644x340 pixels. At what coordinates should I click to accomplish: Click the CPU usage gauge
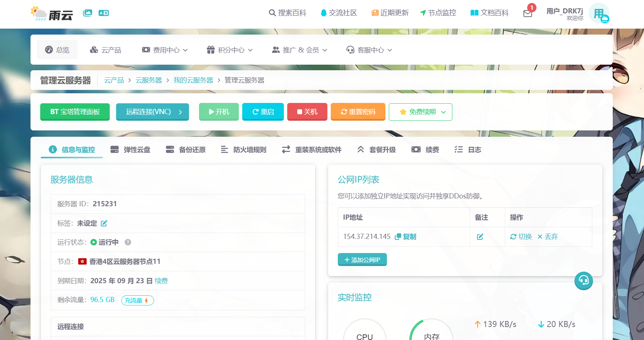click(365, 330)
